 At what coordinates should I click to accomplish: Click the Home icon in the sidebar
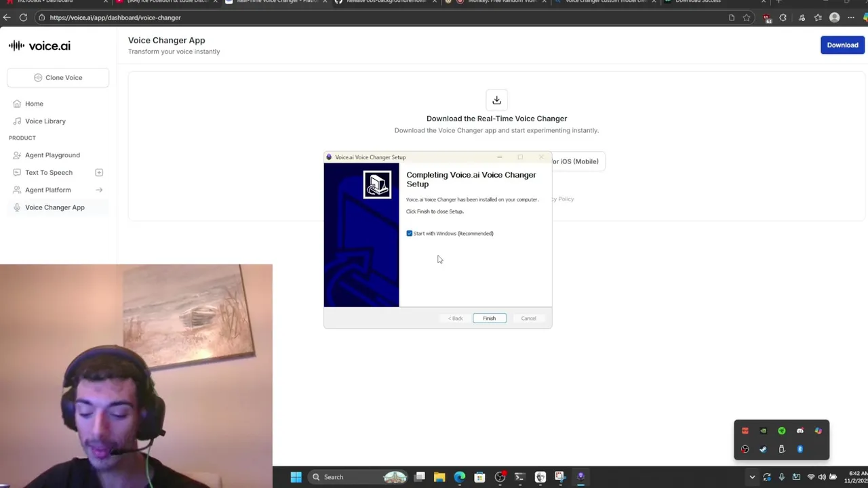coord(17,104)
